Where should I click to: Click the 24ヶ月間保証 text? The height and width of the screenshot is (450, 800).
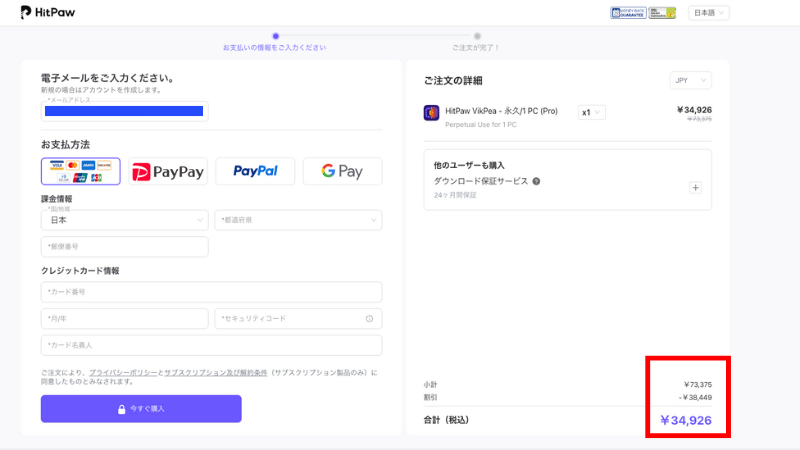[x=455, y=195]
